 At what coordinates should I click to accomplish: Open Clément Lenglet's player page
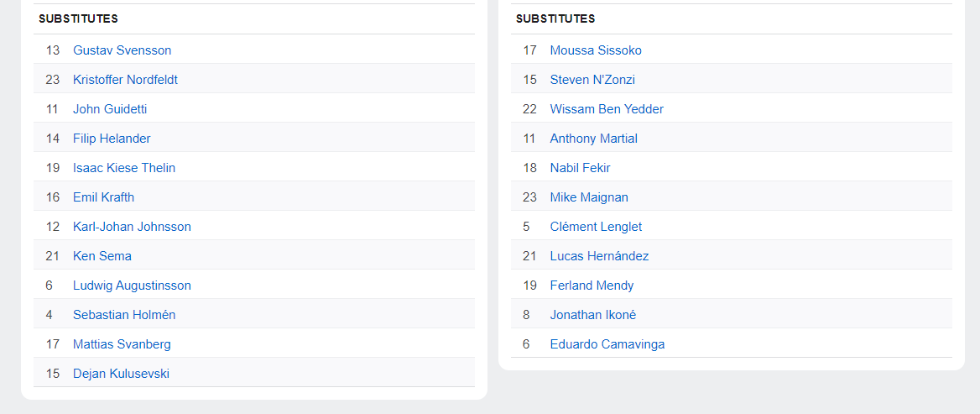597,227
